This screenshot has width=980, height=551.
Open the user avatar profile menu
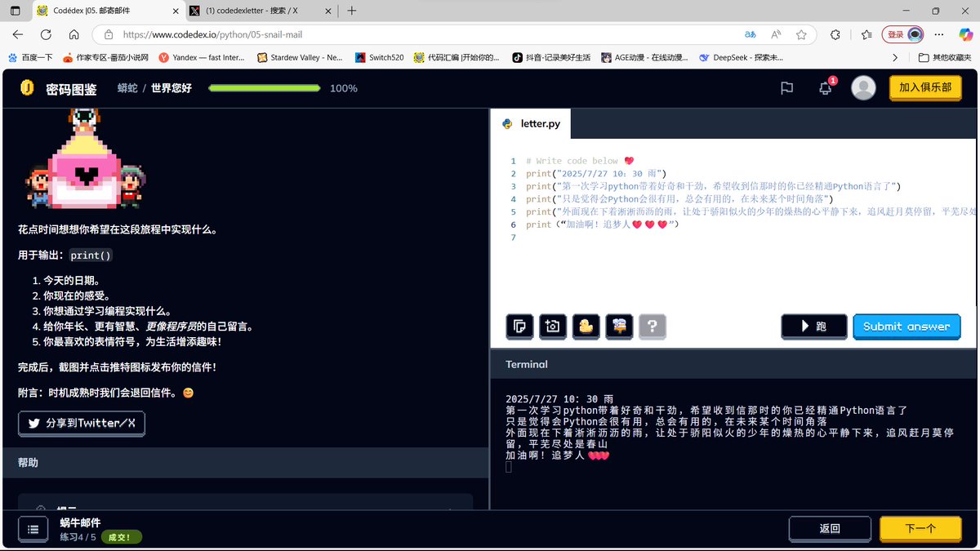[x=863, y=88]
